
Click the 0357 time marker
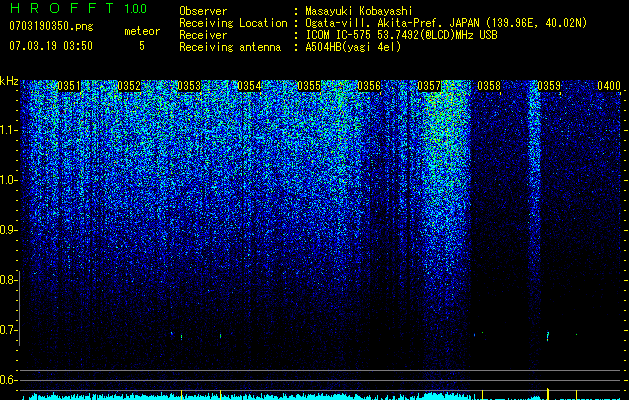click(429, 86)
